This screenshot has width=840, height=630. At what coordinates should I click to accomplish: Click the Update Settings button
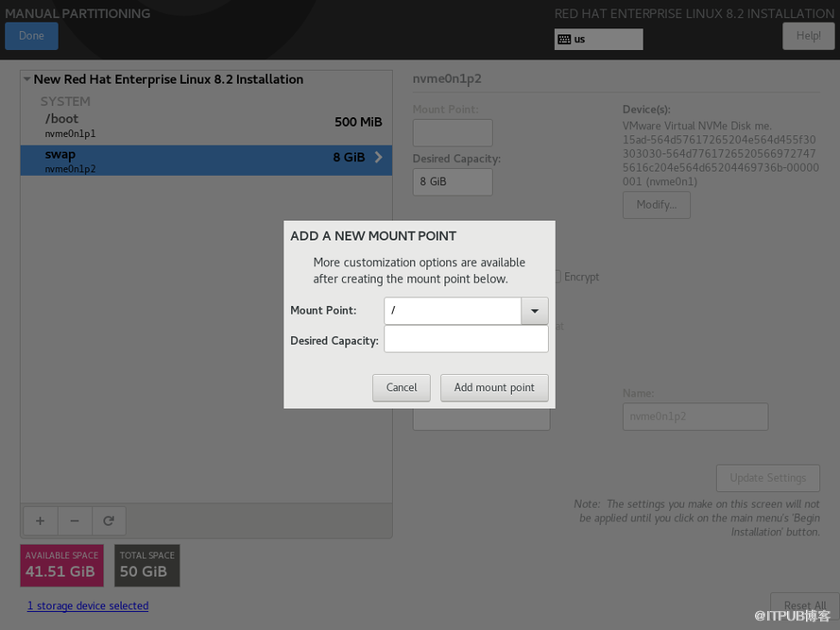pos(767,477)
